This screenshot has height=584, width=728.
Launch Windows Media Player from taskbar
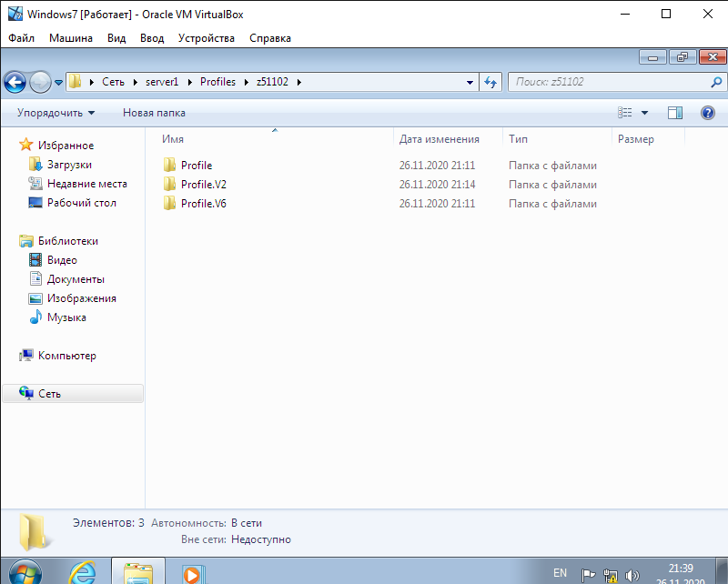(x=191, y=573)
